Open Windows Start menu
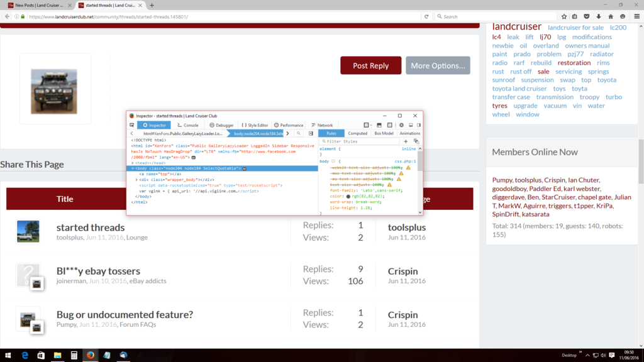This screenshot has width=644, height=362. pyautogui.click(x=8, y=356)
